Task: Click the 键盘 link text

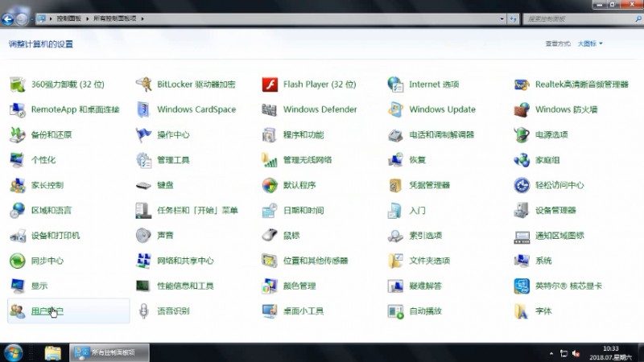Action: (165, 185)
